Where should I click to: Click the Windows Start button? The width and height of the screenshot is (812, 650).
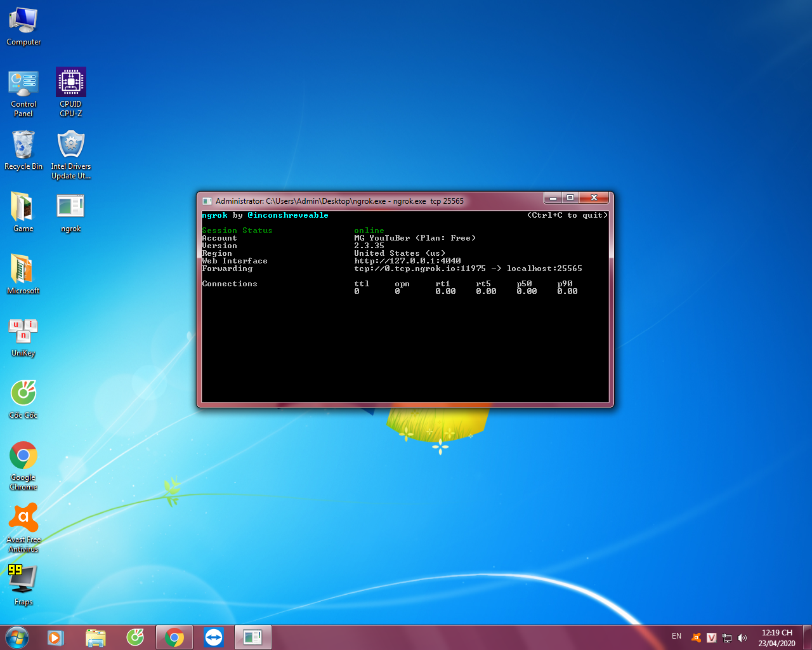coord(17,637)
